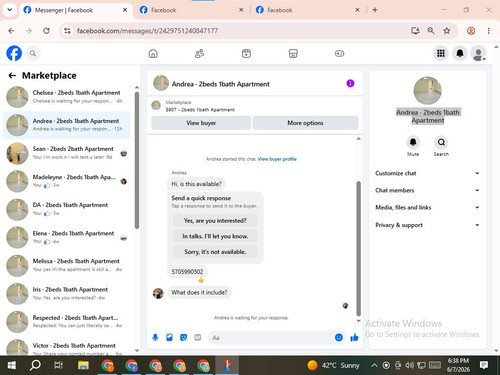This screenshot has height=375, width=500.
Task: Send quick reply Sorry, it's not available.
Action: 215,252
